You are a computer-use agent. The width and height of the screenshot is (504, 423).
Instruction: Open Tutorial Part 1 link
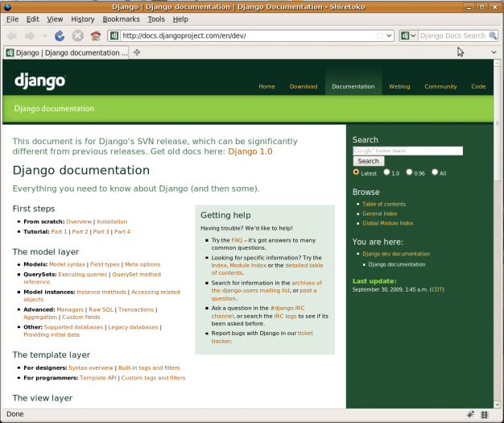(59, 231)
